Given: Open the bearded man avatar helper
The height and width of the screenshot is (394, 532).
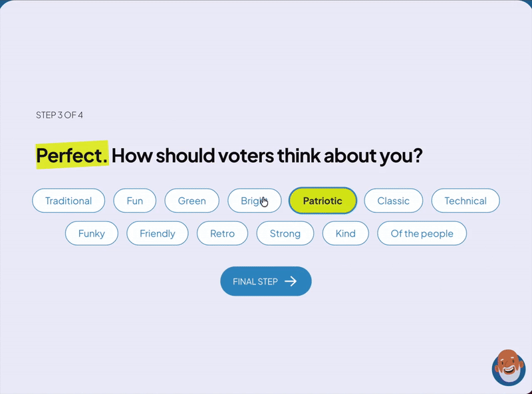Looking at the screenshot, I should coord(509,368).
